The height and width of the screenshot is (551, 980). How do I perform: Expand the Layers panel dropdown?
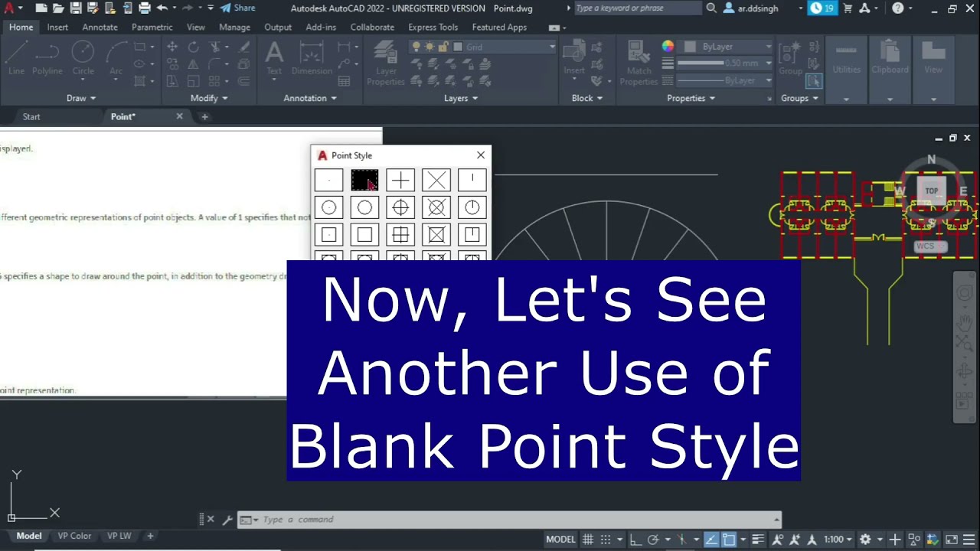pos(461,98)
